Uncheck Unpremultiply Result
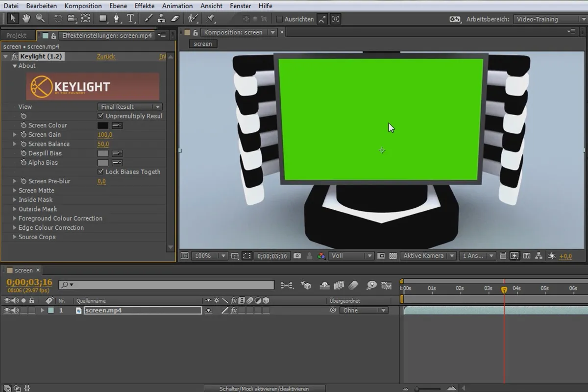 [101, 116]
